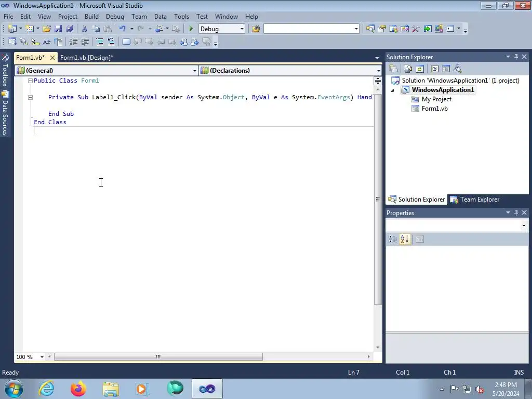The height and width of the screenshot is (399, 532).
Task: Click the Start Page green arrow icon
Action: (x=428, y=29)
